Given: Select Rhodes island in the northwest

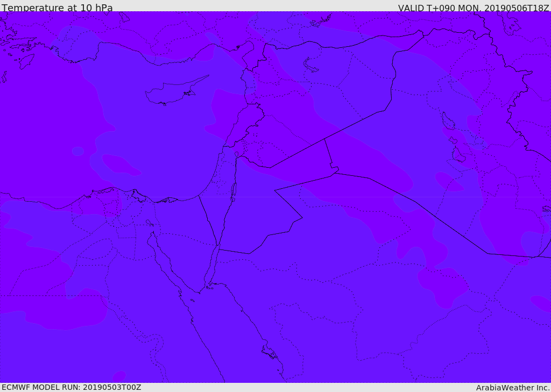Looking at the screenshot, I should [x=26, y=61].
